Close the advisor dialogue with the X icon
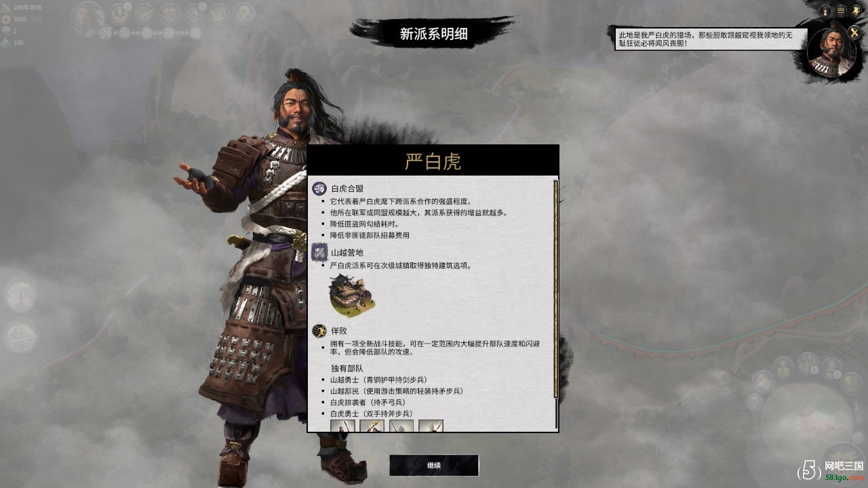Viewport: 868px width, 488px height. (x=854, y=32)
